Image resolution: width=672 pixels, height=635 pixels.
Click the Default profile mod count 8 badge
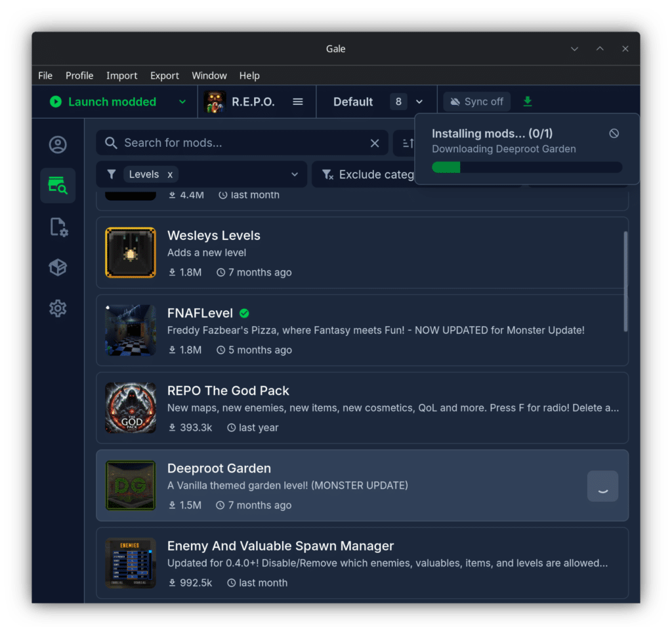coord(398,102)
